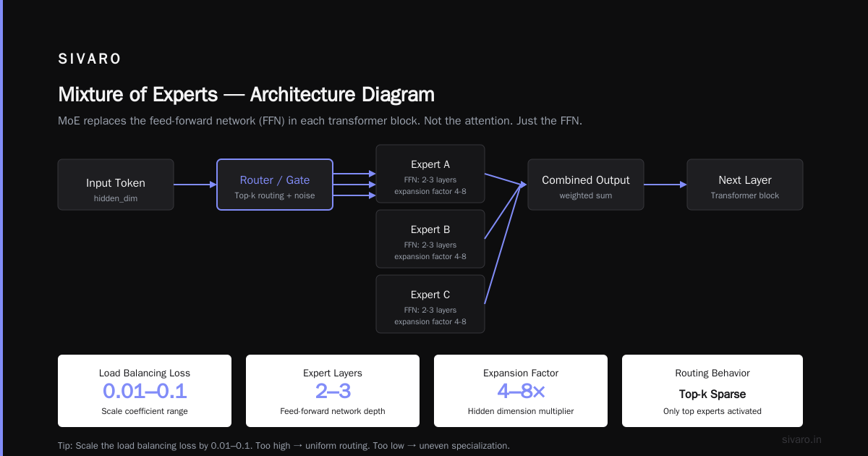Viewport: 868px width, 456px height.
Task: Open the sivaro.in link
Action: (x=802, y=439)
